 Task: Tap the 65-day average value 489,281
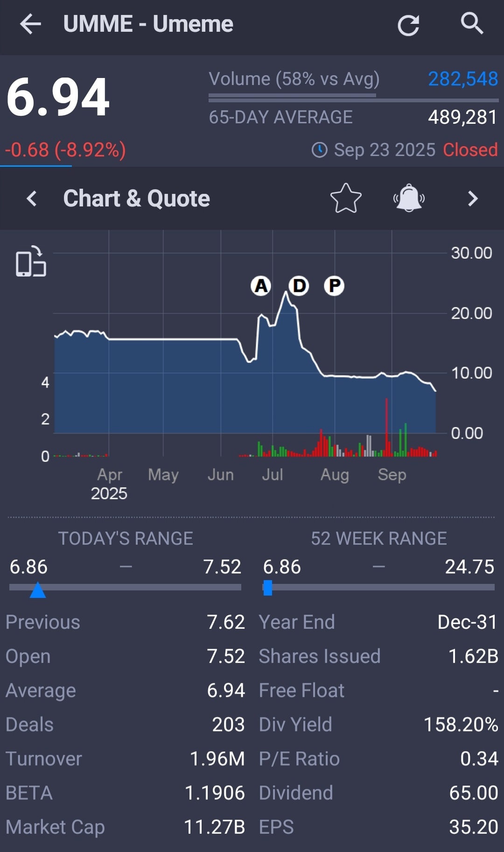(x=463, y=117)
